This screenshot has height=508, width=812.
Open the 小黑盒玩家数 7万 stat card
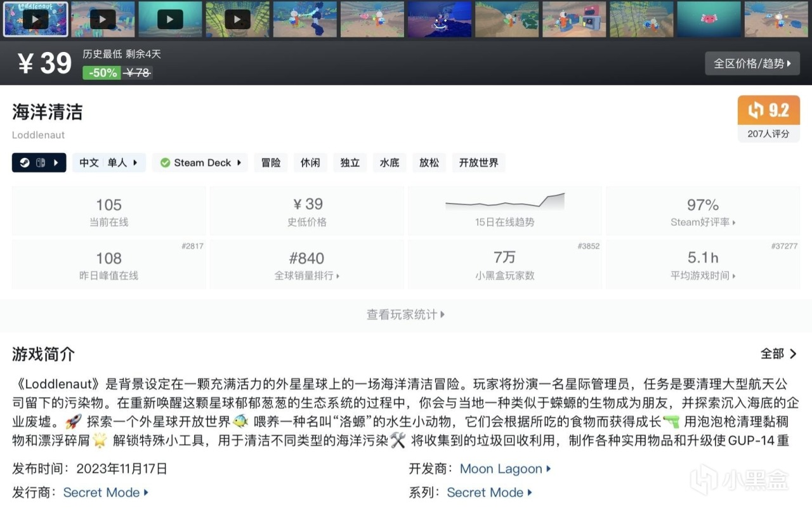505,264
